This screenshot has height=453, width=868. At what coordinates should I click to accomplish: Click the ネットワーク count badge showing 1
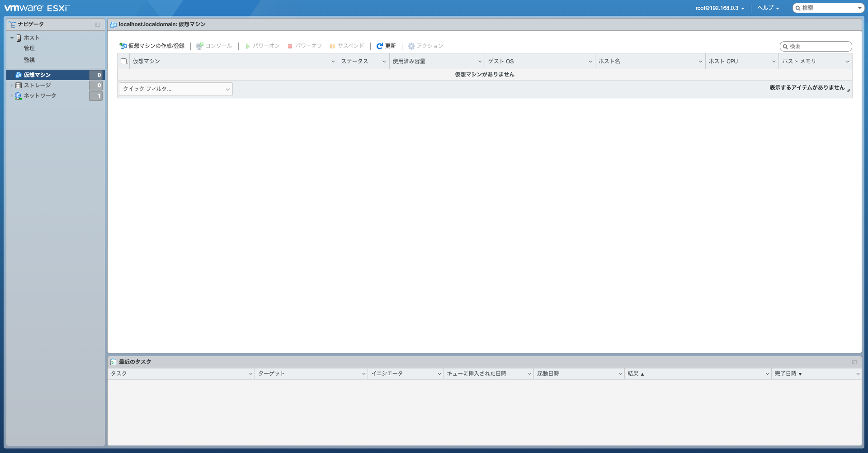[x=96, y=96]
